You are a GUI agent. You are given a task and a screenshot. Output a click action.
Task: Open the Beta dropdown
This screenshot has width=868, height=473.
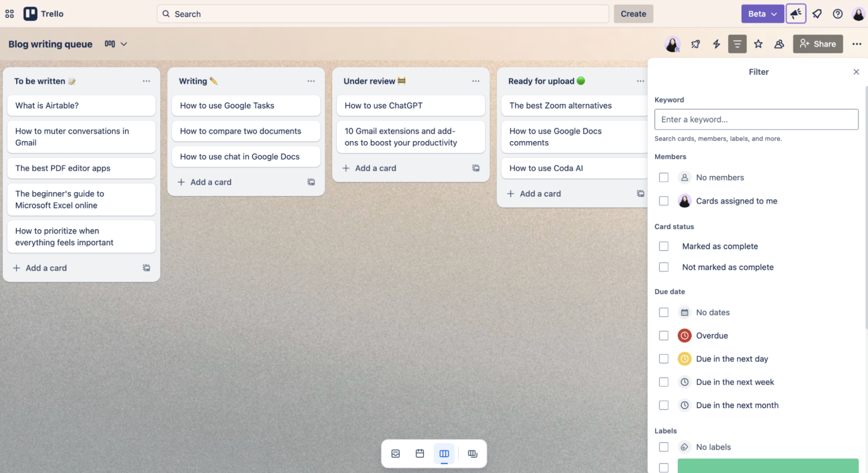tap(762, 14)
